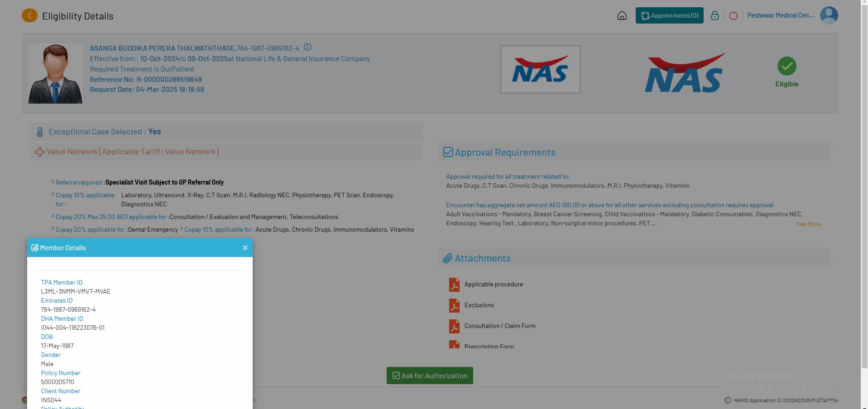Click the chevron before Copay 10% Laboratory row
Image resolution: width=868 pixels, height=409 pixels.
coord(53,195)
